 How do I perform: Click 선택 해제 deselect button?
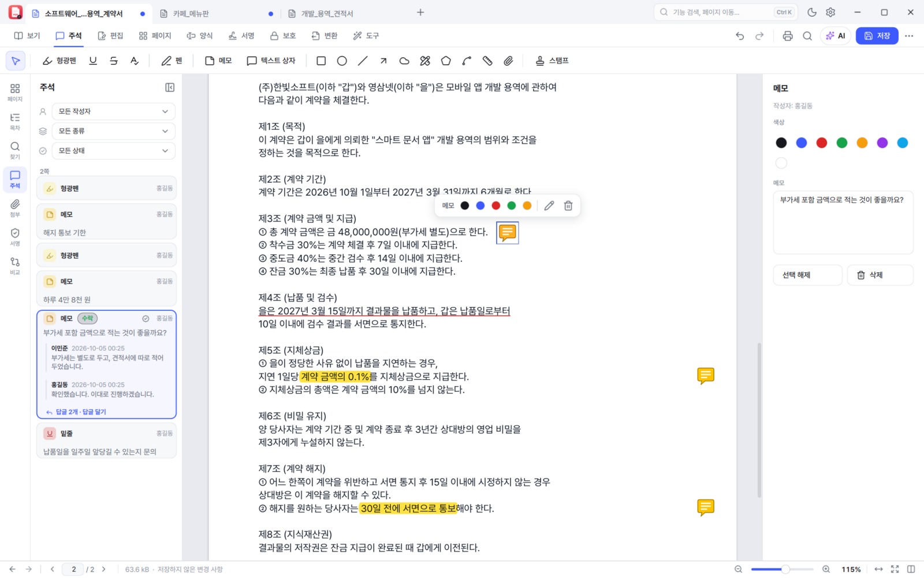click(x=808, y=275)
